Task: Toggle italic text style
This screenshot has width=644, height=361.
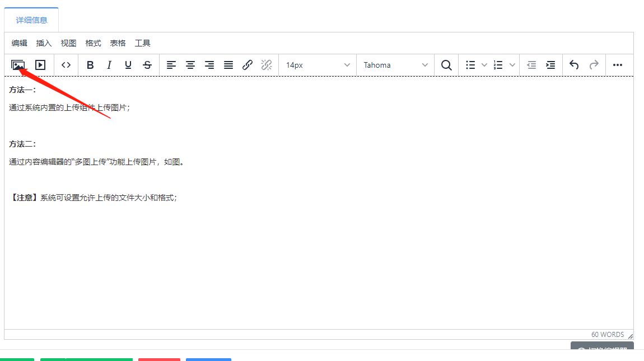Action: 109,65
